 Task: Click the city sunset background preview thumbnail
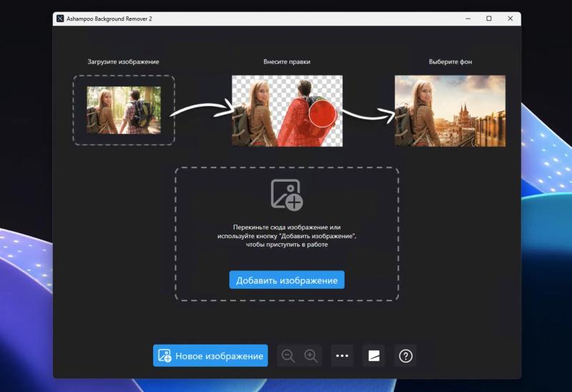450,111
